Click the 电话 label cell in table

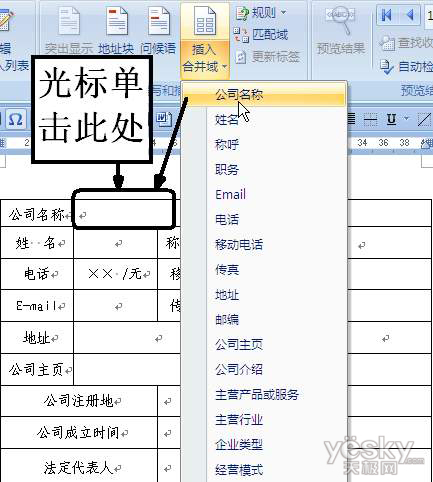37,274
